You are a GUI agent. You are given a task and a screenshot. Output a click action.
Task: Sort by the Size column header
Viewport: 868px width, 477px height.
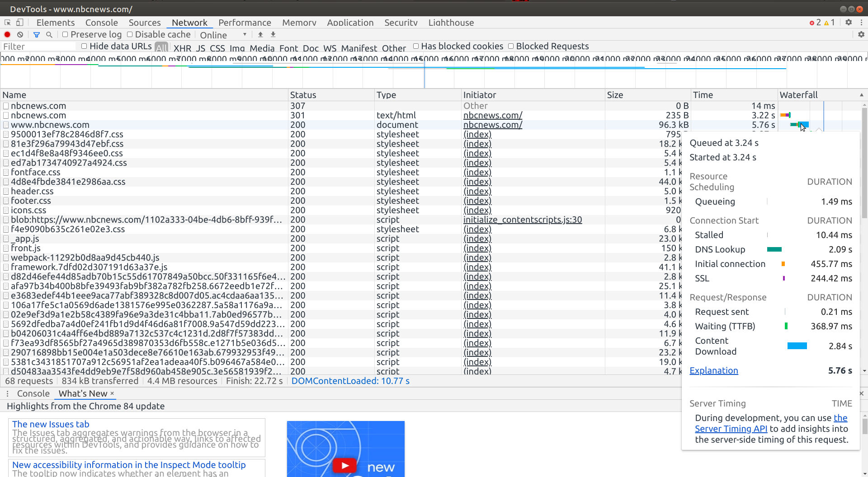click(648, 95)
